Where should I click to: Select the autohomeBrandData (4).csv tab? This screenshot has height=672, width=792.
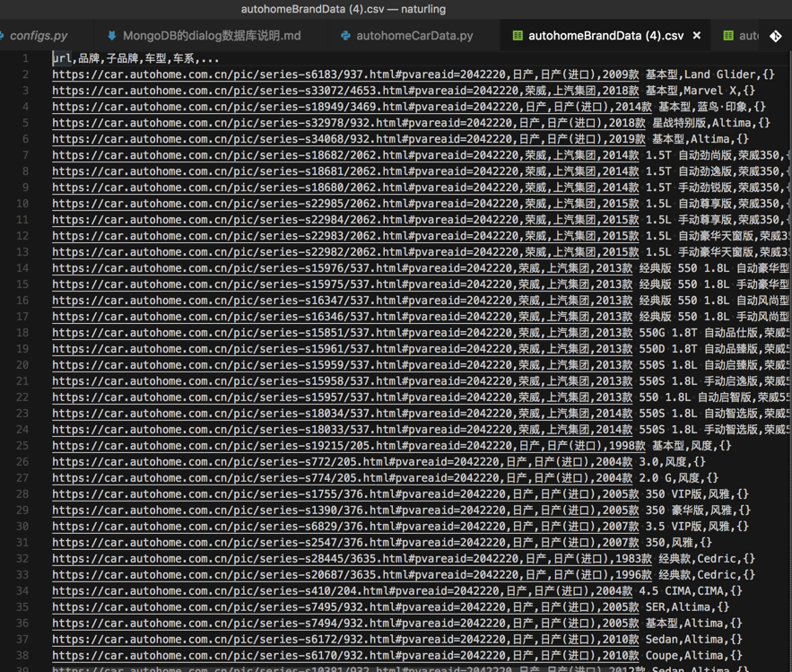(x=605, y=36)
